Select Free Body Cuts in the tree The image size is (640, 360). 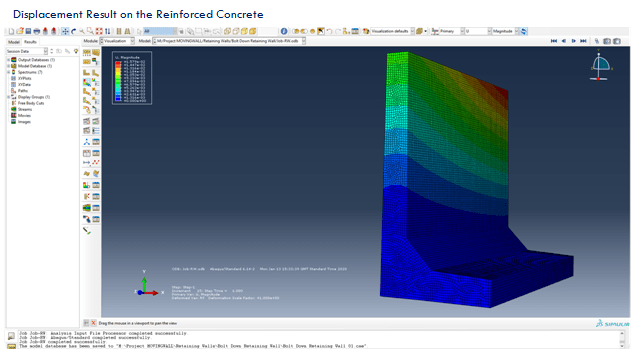click(x=31, y=103)
